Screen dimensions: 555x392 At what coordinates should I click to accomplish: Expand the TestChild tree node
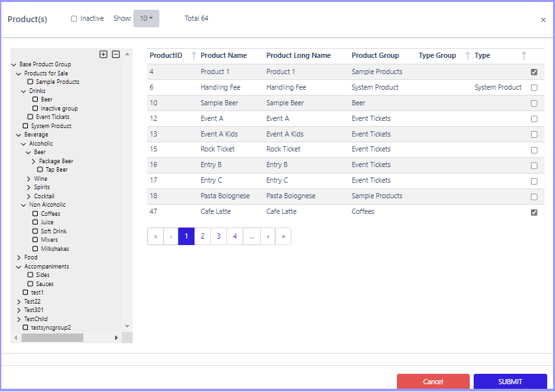pyautogui.click(x=19, y=319)
